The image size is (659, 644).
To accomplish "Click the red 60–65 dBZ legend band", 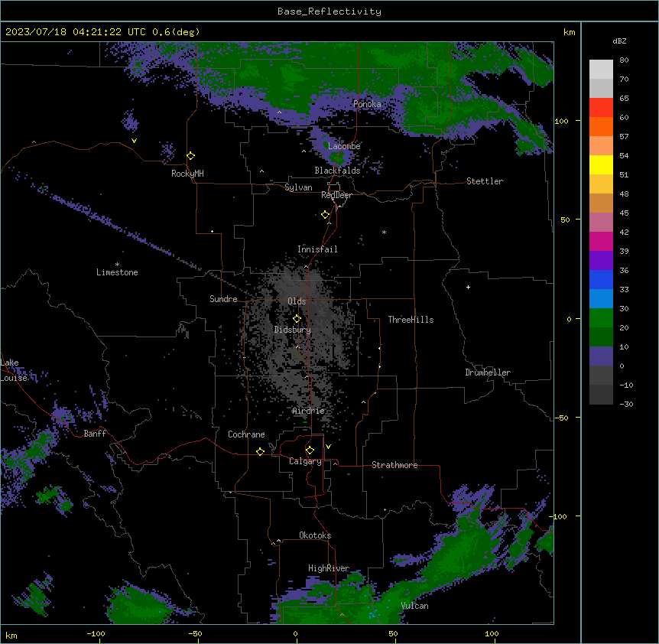I will click(x=601, y=108).
